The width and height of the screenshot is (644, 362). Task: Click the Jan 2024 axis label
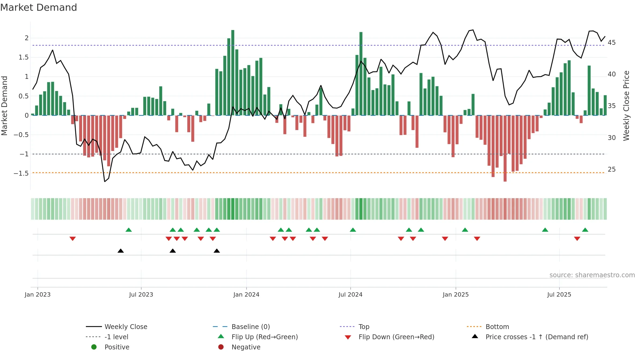[246, 294]
